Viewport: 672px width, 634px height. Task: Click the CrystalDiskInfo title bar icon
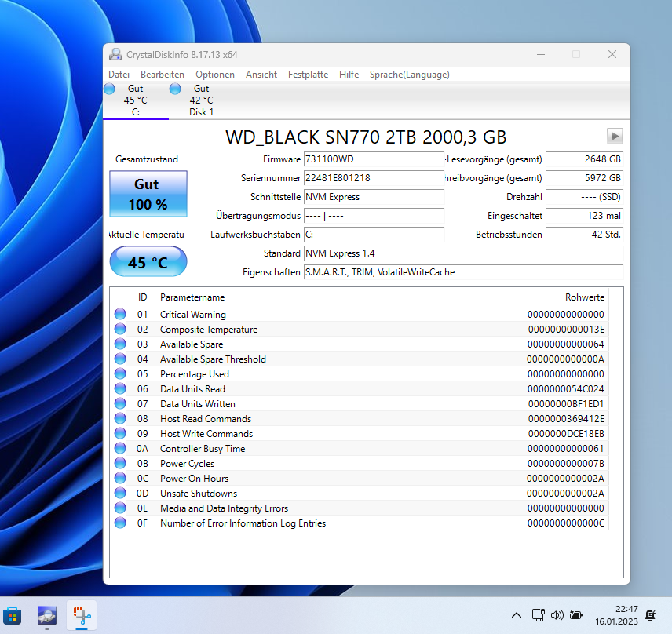(x=115, y=54)
